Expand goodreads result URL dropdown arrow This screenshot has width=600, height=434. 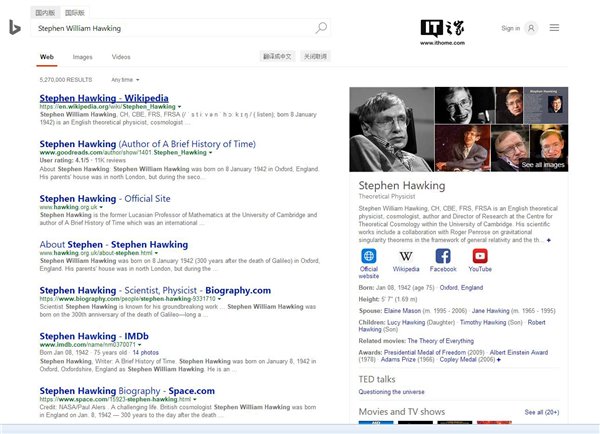(210, 153)
